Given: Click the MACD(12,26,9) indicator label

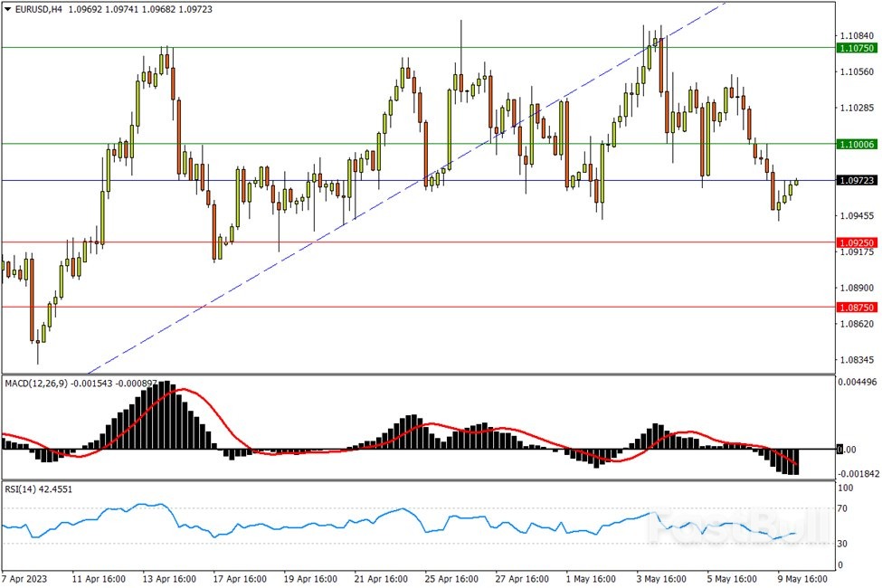Looking at the screenshot, I should click(x=37, y=384).
